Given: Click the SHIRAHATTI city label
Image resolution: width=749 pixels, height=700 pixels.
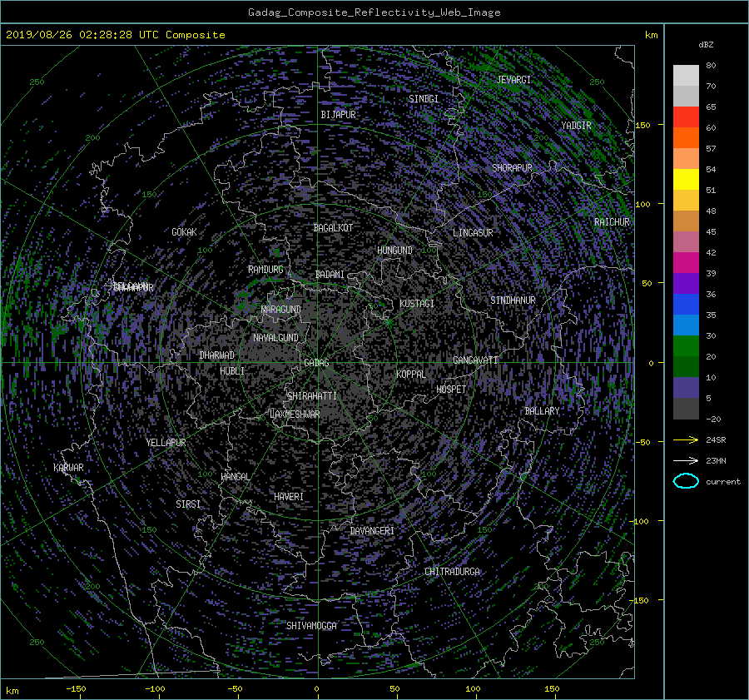Looking at the screenshot, I should (x=312, y=396).
